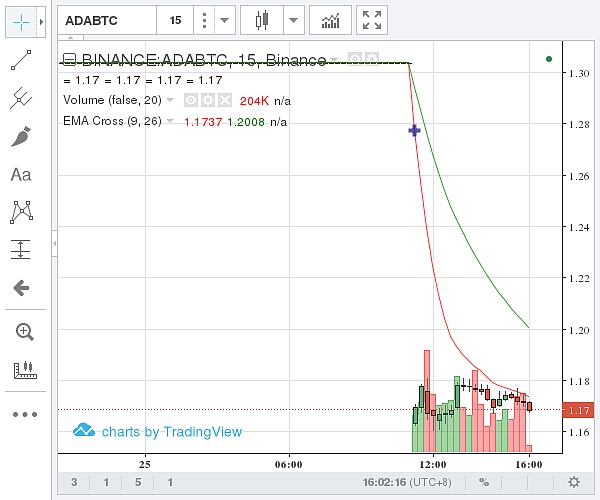Image resolution: width=600 pixels, height=500 pixels.
Task: Toggle Volume indicator visibility eye
Action: (191, 100)
